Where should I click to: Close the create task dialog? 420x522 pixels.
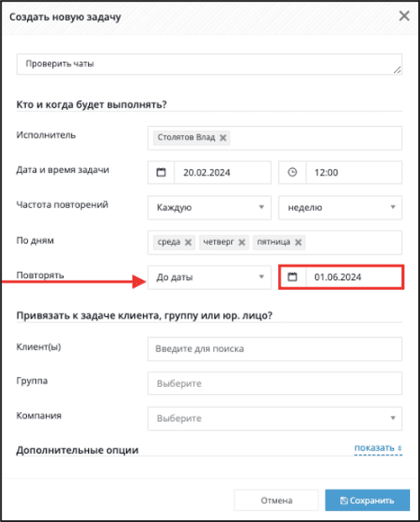404,16
